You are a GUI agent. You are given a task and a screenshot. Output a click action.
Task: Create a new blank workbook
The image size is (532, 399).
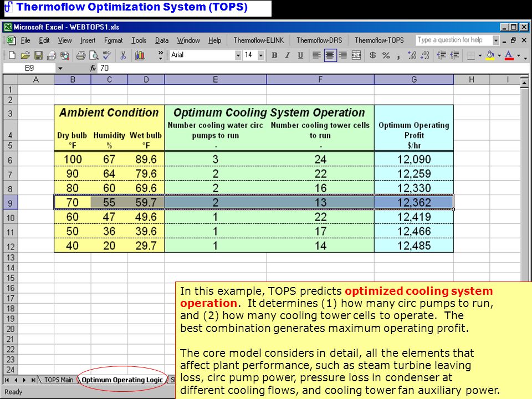(12, 55)
